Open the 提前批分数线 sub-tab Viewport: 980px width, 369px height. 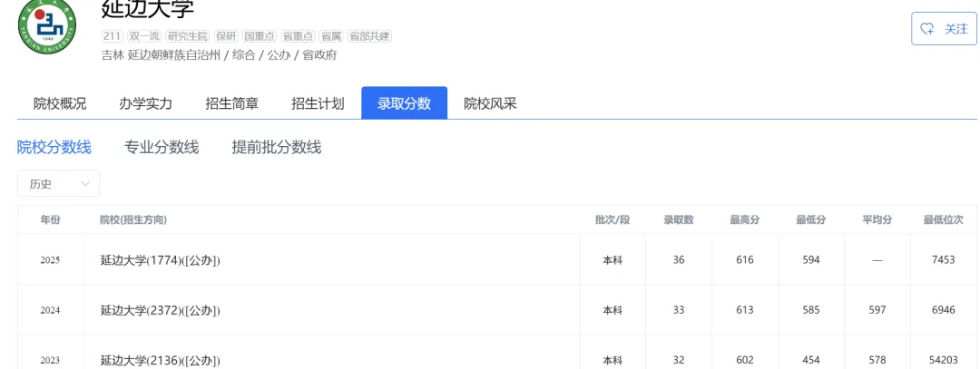pyautogui.click(x=277, y=147)
